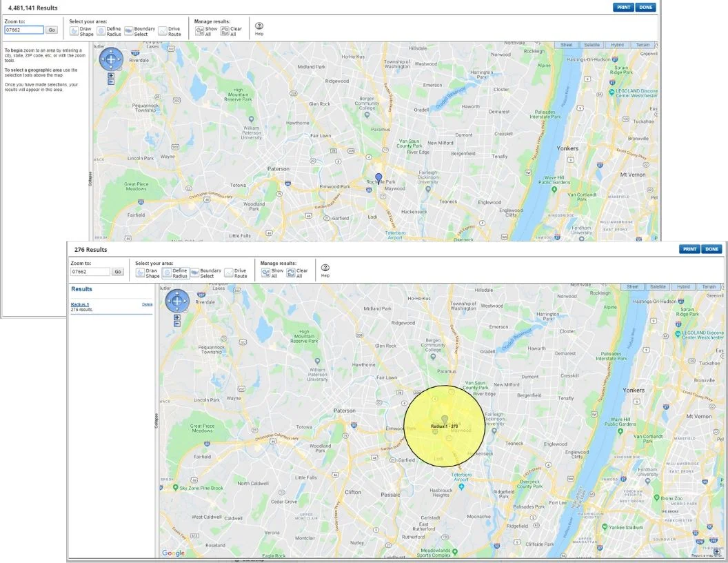Click DONE button in 276 Results window
Viewport: 728px width, 563px height.
click(x=711, y=249)
